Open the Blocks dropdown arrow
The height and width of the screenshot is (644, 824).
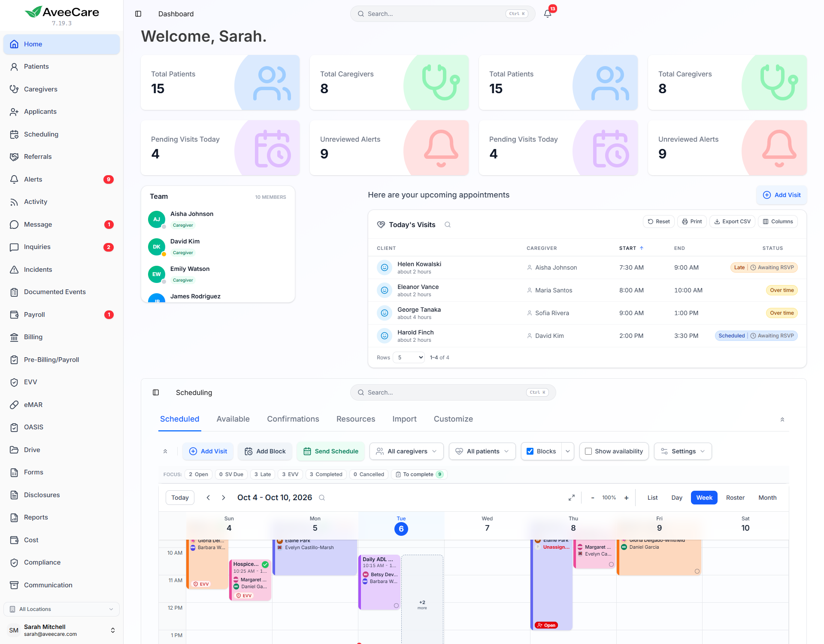click(568, 451)
